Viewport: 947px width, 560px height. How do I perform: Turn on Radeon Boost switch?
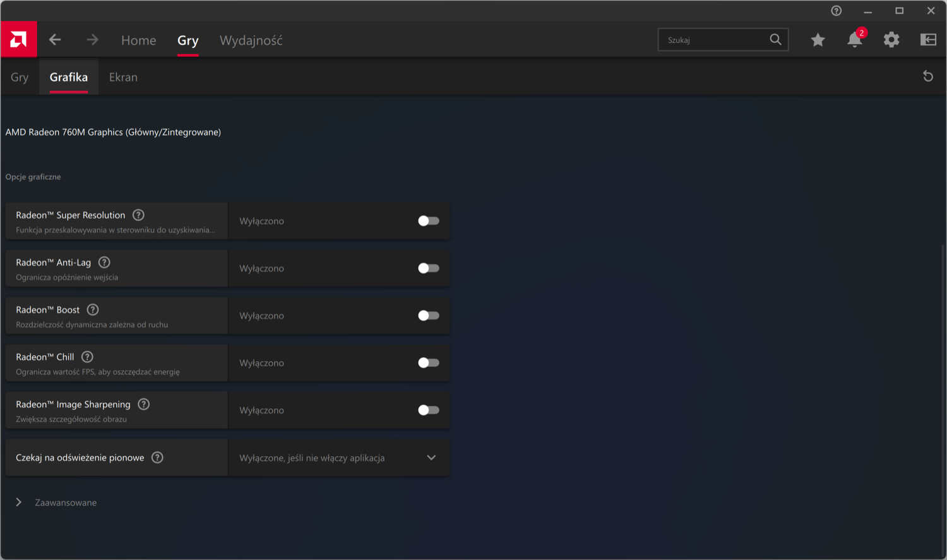tap(429, 316)
